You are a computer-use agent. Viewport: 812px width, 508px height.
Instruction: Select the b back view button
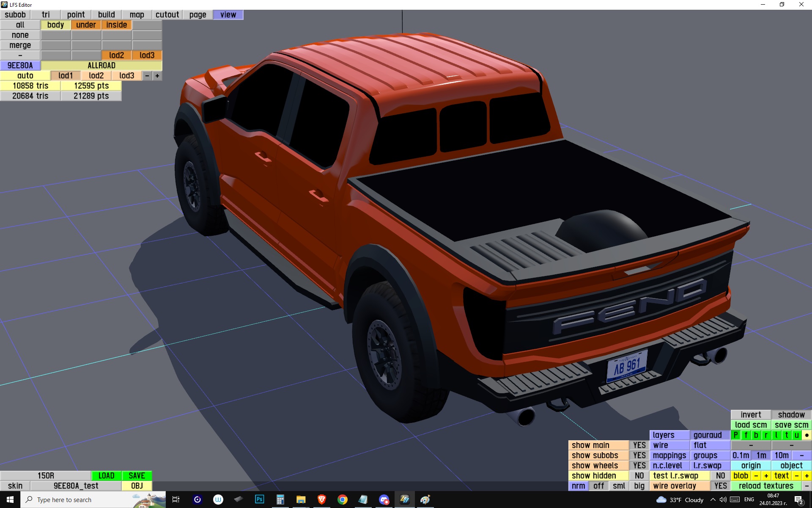coord(756,435)
